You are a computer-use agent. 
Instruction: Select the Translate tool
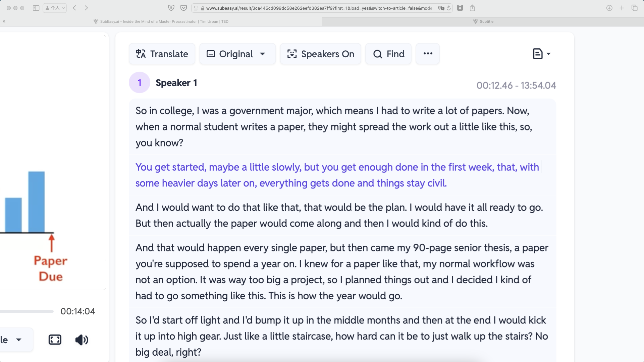(162, 54)
